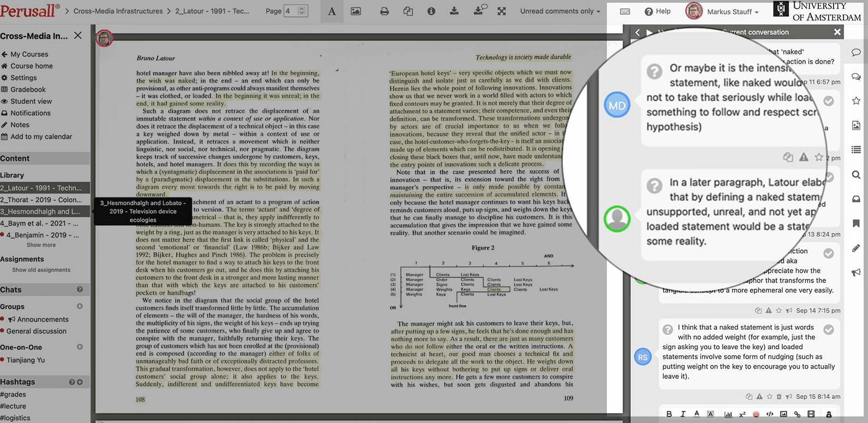The width and height of the screenshot is (868, 423).
Task: Open the Markus Stauff user menu
Action: [x=722, y=11]
